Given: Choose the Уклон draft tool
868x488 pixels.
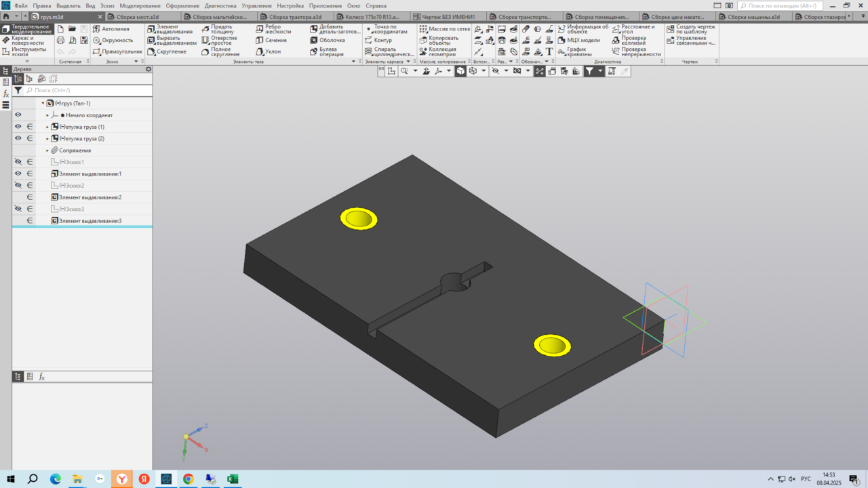Looking at the screenshot, I should tap(269, 52).
